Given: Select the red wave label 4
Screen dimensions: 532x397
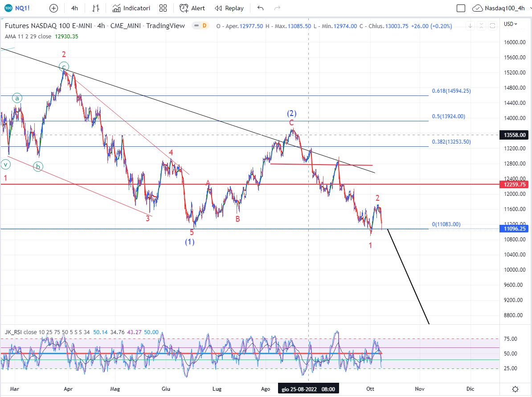Looking at the screenshot, I should tap(172, 152).
